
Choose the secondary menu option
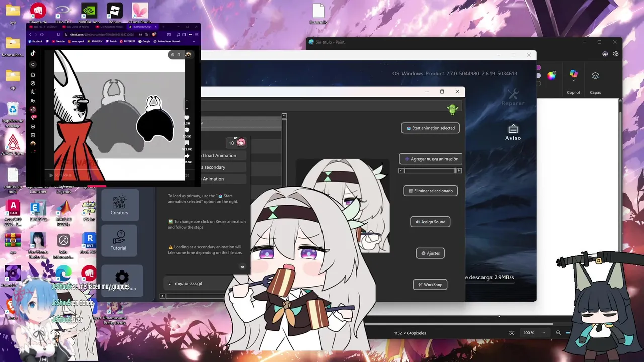tap(223, 167)
